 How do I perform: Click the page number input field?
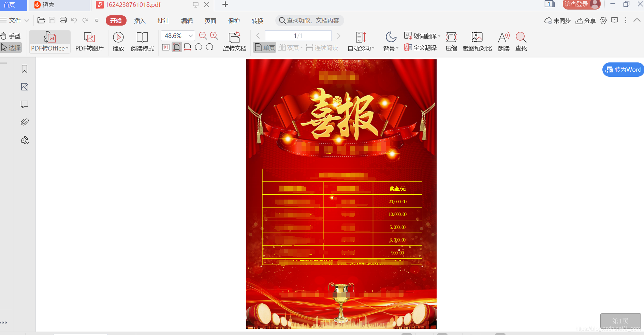coord(298,35)
